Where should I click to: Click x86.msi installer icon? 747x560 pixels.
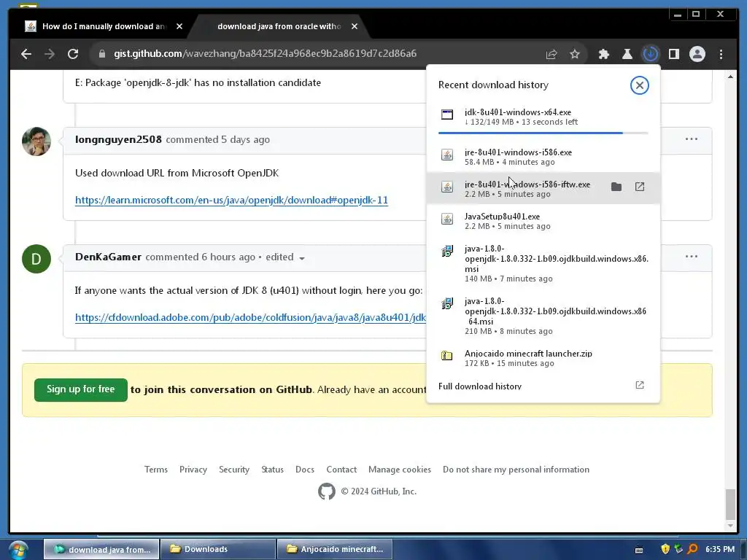[447, 251]
